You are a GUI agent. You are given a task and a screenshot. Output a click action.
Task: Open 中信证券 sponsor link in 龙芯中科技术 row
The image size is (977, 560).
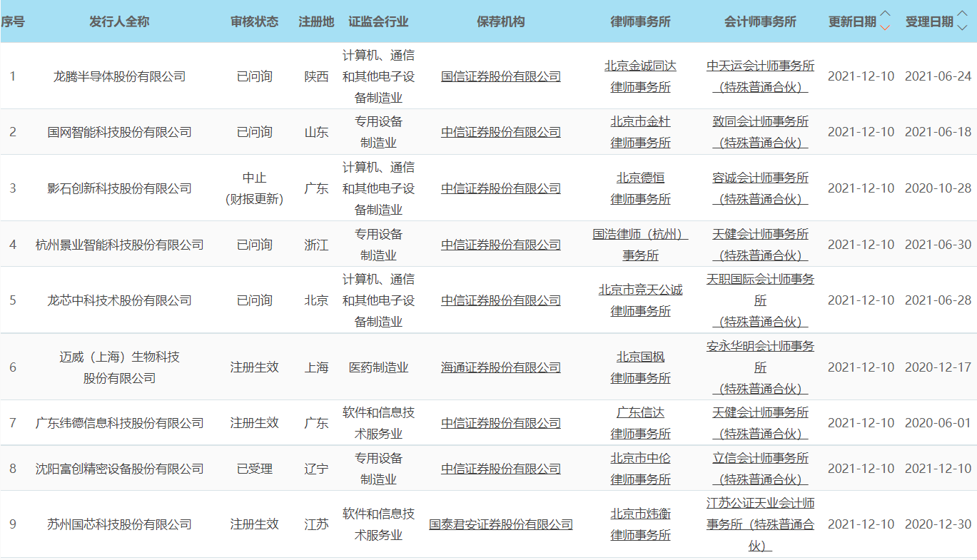[501, 300]
